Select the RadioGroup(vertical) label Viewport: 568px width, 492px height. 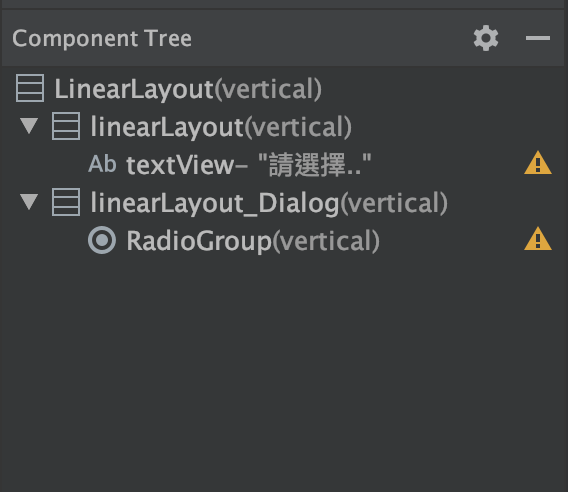[x=253, y=241]
